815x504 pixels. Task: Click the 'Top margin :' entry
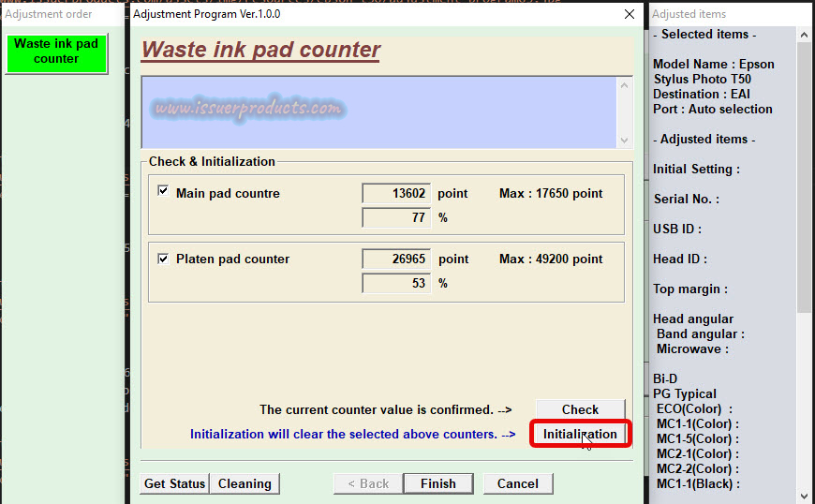coord(690,289)
